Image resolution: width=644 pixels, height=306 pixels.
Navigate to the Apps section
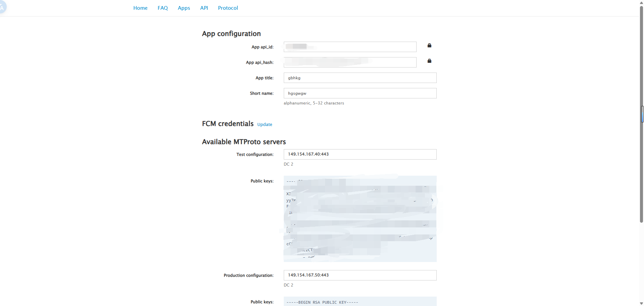tap(184, 8)
